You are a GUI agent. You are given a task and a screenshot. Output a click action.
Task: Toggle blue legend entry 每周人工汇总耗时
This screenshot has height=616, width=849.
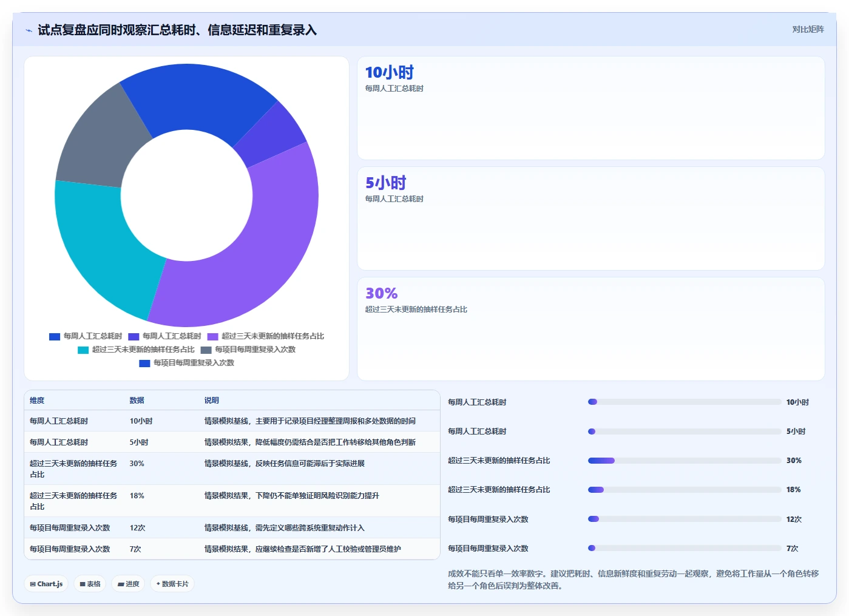pos(86,336)
